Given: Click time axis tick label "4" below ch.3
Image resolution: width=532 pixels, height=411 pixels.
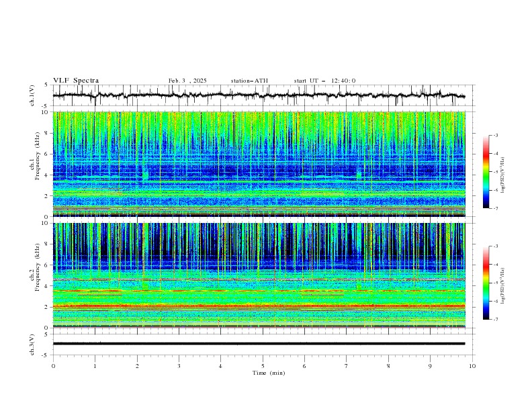Looking at the screenshot, I should (221, 366).
